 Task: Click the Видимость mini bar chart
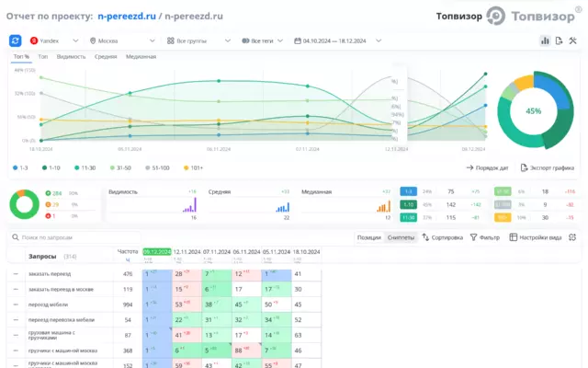click(190, 206)
